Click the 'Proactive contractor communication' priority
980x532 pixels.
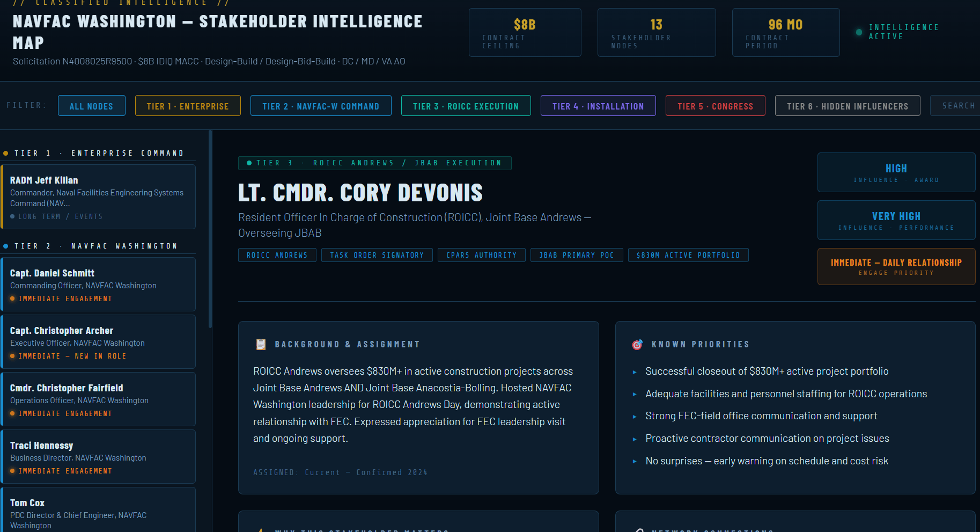[x=768, y=439]
